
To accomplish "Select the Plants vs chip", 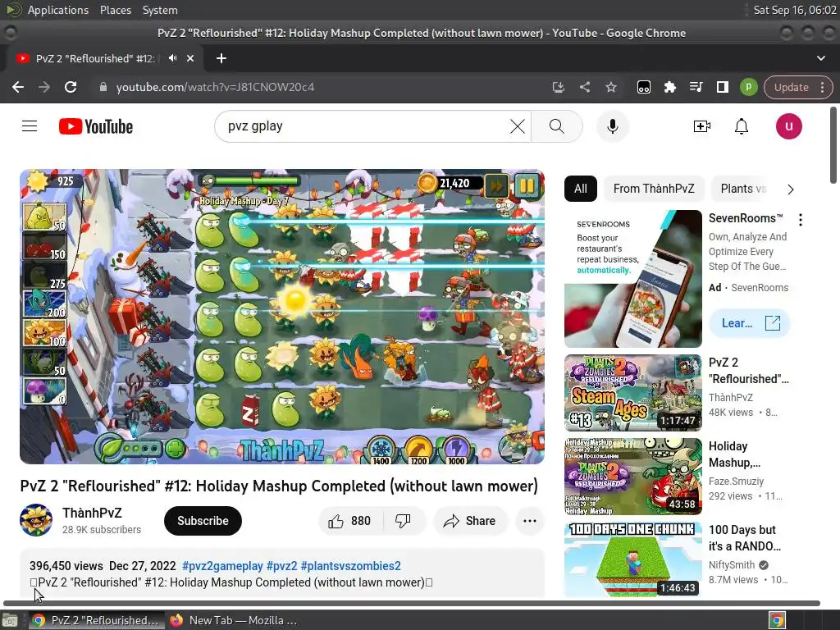I will pyautogui.click(x=743, y=189).
